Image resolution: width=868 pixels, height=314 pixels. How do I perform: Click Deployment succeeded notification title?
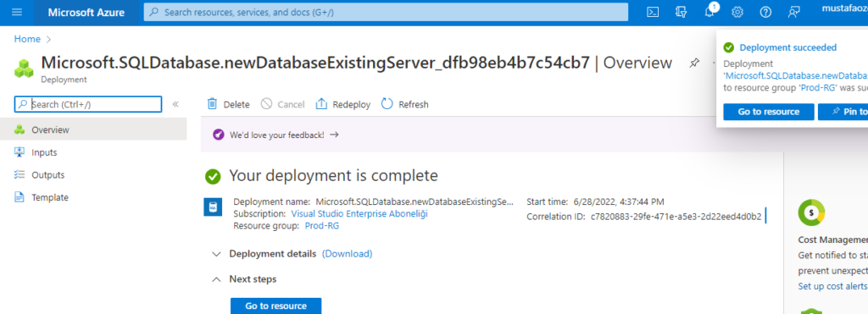tap(788, 47)
